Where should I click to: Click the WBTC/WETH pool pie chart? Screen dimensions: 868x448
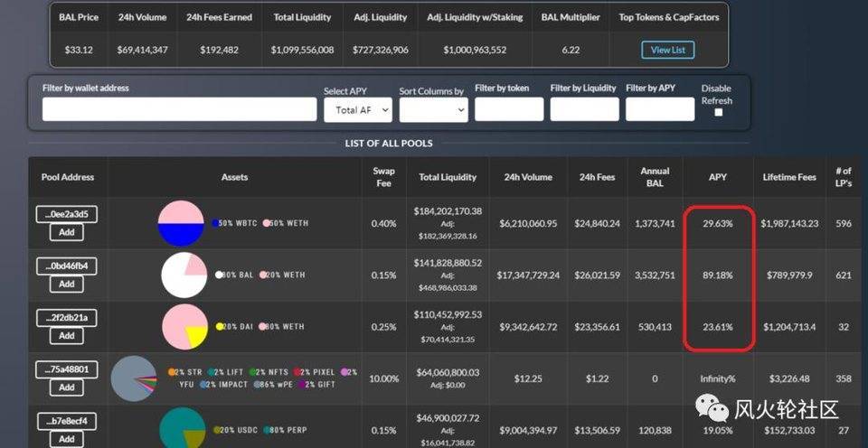181,223
